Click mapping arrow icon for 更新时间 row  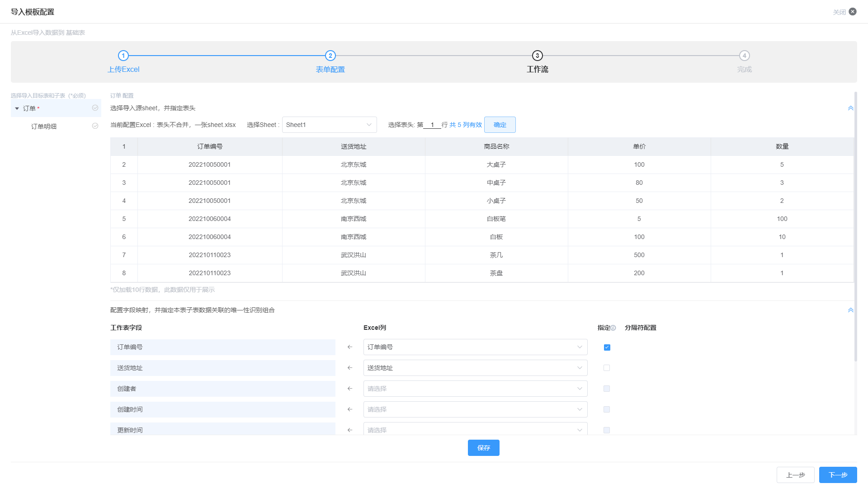tap(349, 430)
